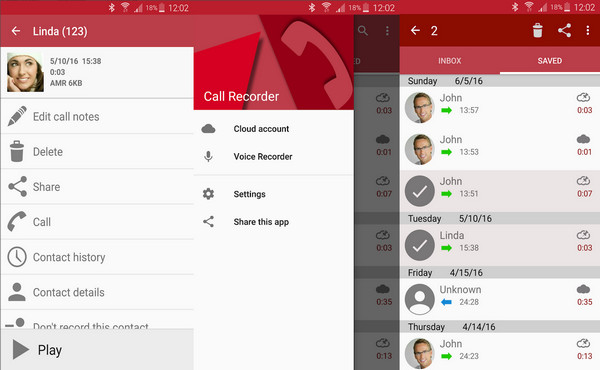The height and width of the screenshot is (370, 600).
Task: Tap cloud icon on John's 13:57 recording
Action: 583,98
